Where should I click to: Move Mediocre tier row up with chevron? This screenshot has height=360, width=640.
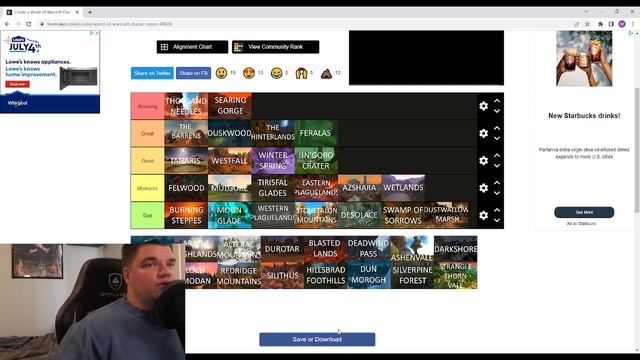497,183
